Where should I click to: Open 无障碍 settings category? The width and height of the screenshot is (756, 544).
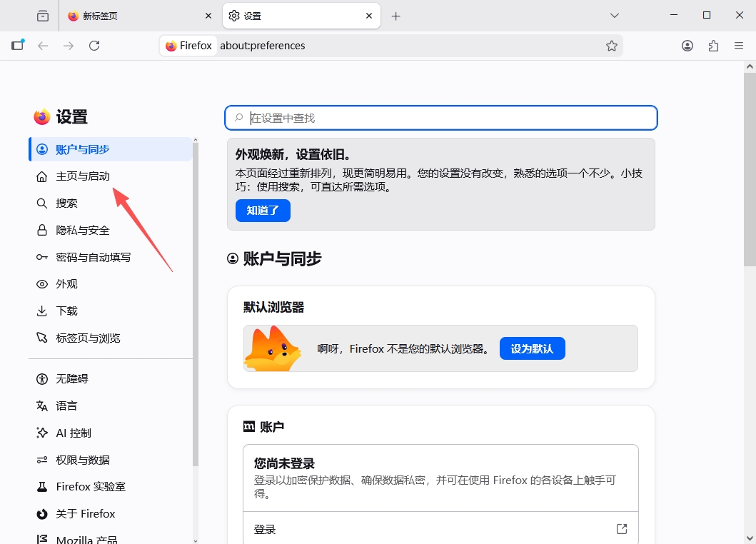(x=111, y=378)
